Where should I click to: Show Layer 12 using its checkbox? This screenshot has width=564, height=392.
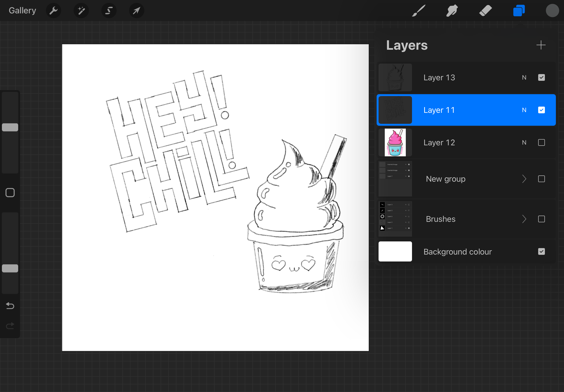(x=541, y=142)
